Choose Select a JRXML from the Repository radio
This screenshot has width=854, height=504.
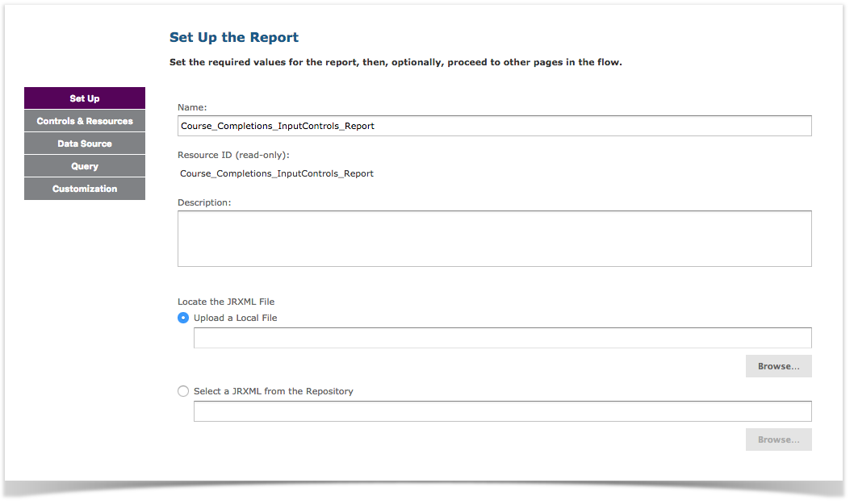[x=183, y=391]
